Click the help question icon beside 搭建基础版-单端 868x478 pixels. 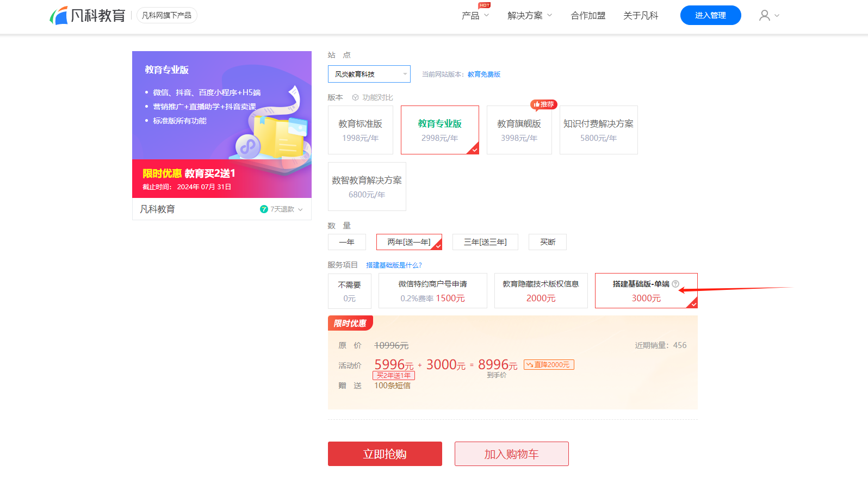click(675, 284)
